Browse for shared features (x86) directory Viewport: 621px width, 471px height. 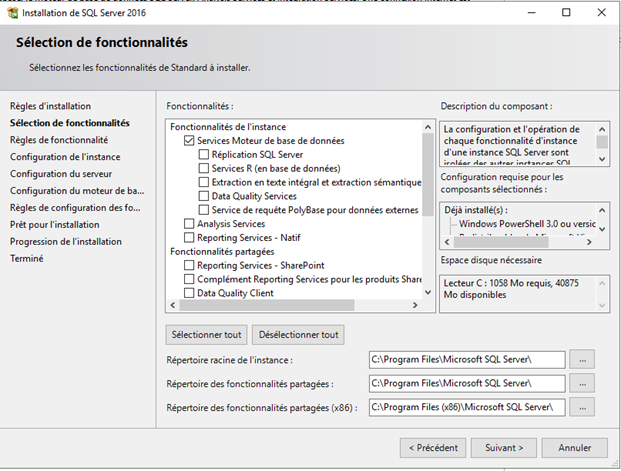(x=585, y=407)
